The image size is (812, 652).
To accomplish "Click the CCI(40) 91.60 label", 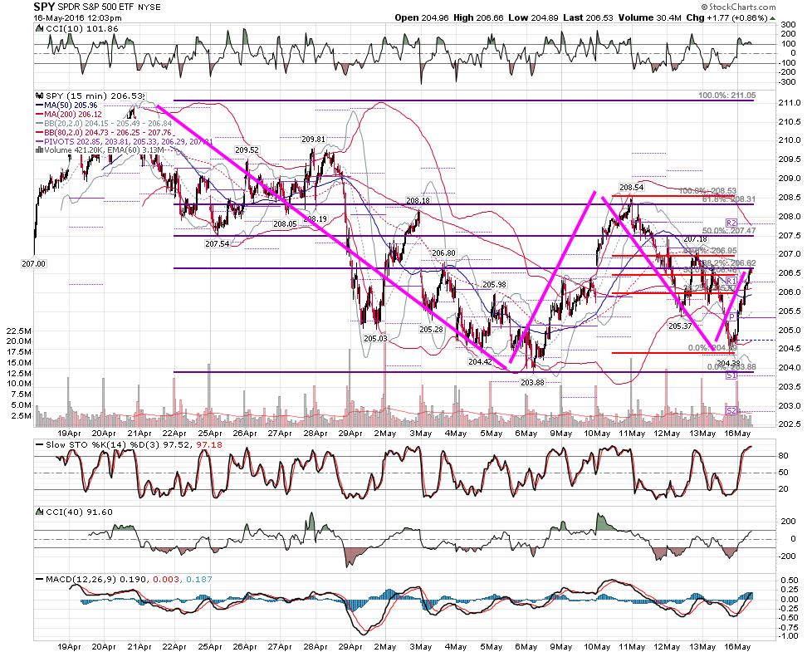I will 79,512.
